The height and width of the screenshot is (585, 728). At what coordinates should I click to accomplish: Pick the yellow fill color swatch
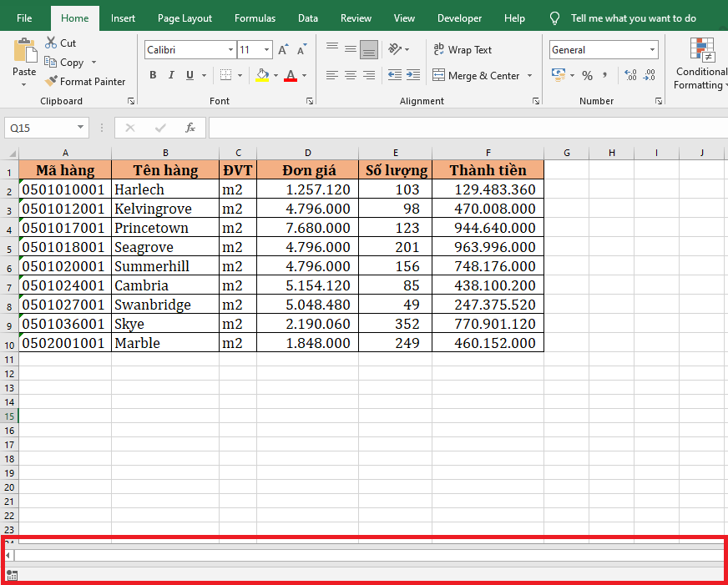262,76
